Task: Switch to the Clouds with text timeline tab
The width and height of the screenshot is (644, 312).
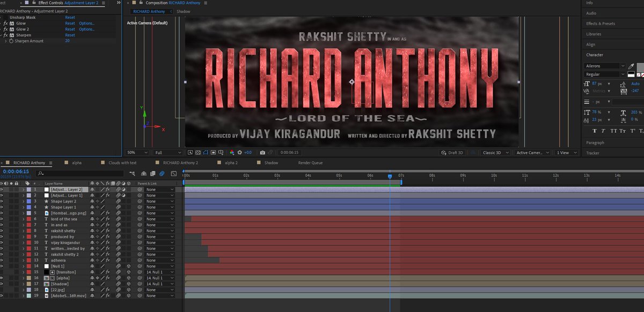Action: pyautogui.click(x=122, y=162)
